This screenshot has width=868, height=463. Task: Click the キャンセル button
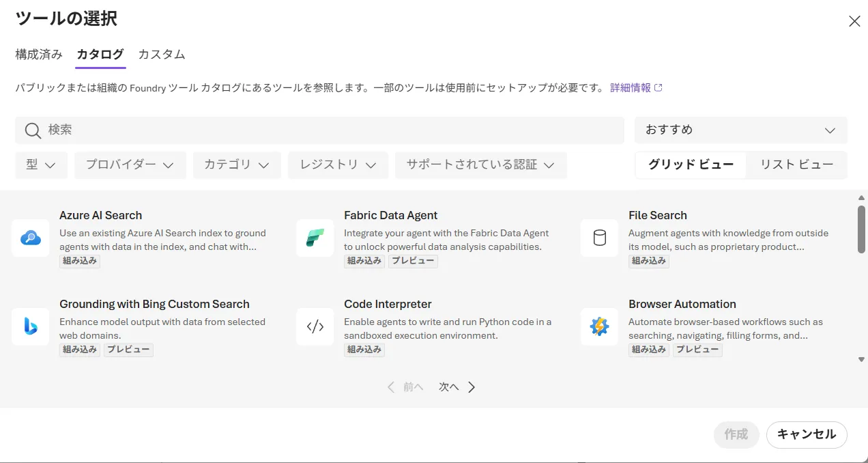click(x=807, y=434)
